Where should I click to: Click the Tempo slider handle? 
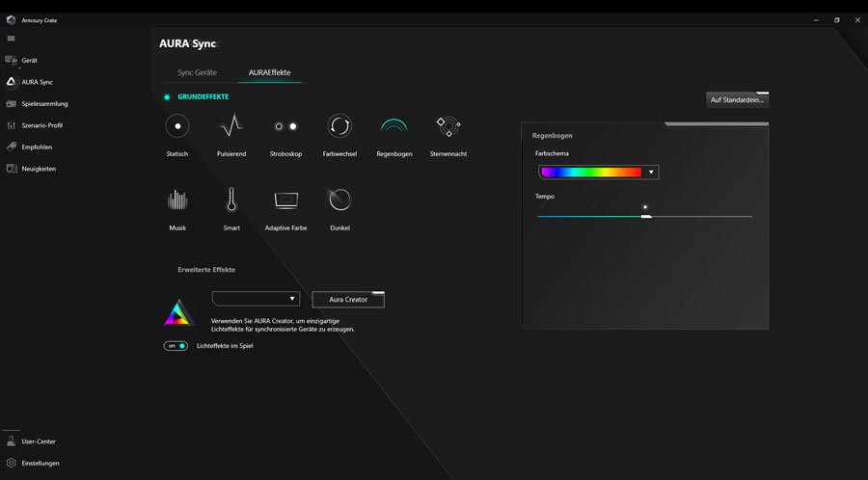click(646, 217)
